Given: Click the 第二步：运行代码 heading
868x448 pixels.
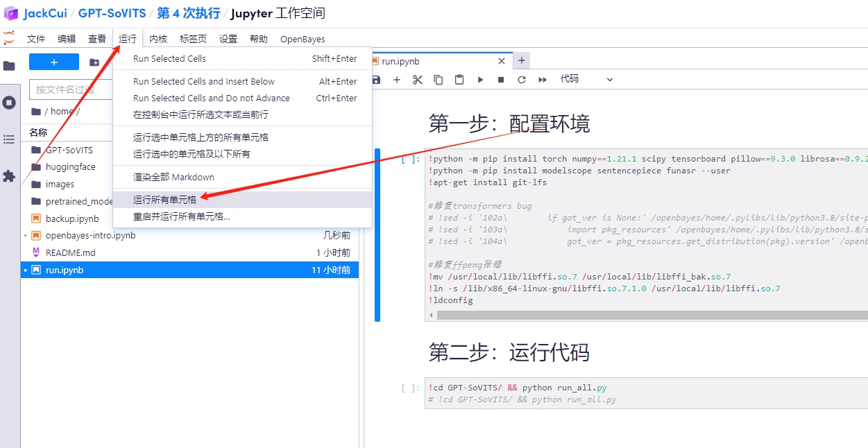Looking at the screenshot, I should (x=509, y=352).
